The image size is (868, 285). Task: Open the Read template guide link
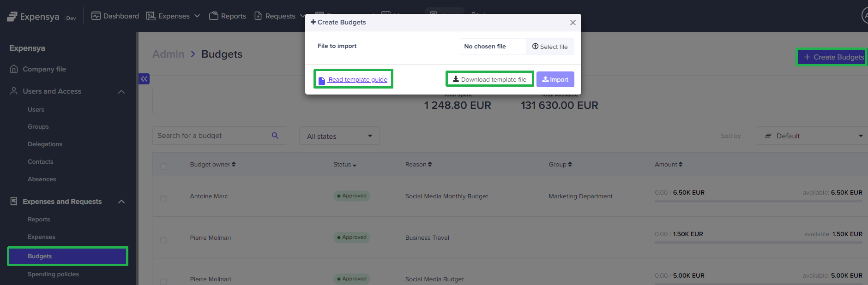357,79
